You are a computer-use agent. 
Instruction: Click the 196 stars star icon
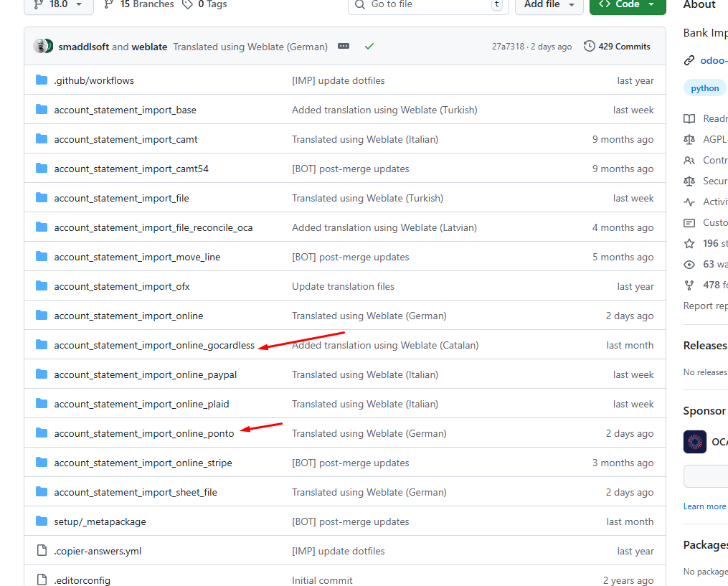click(x=689, y=243)
